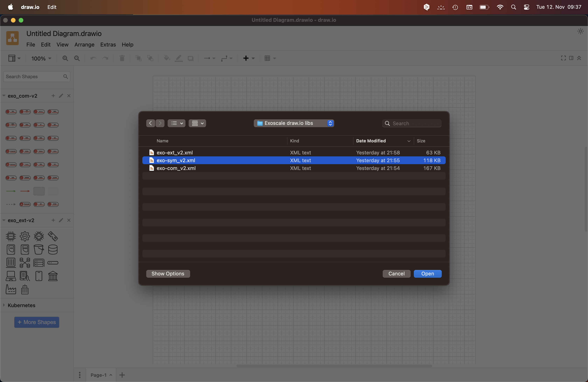Click the Open button in dialog

click(427, 273)
